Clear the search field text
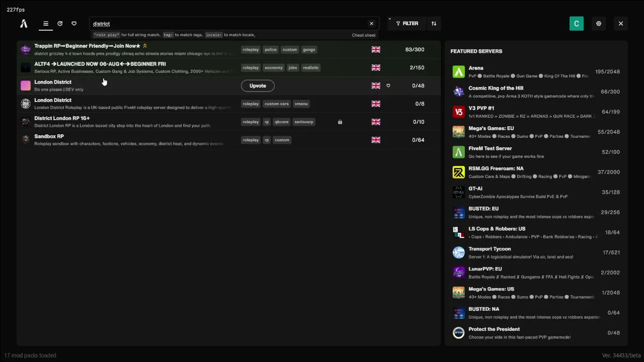The image size is (644, 362). [371, 24]
